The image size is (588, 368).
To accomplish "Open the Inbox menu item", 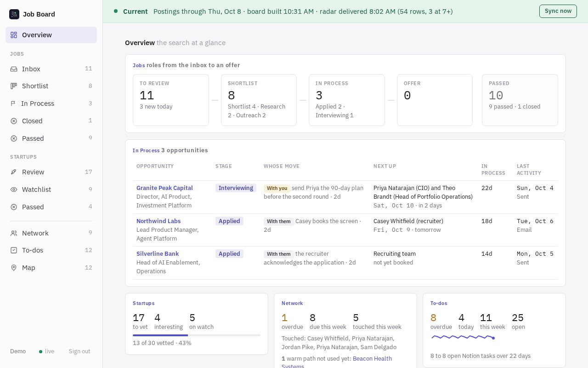I will tap(51, 69).
